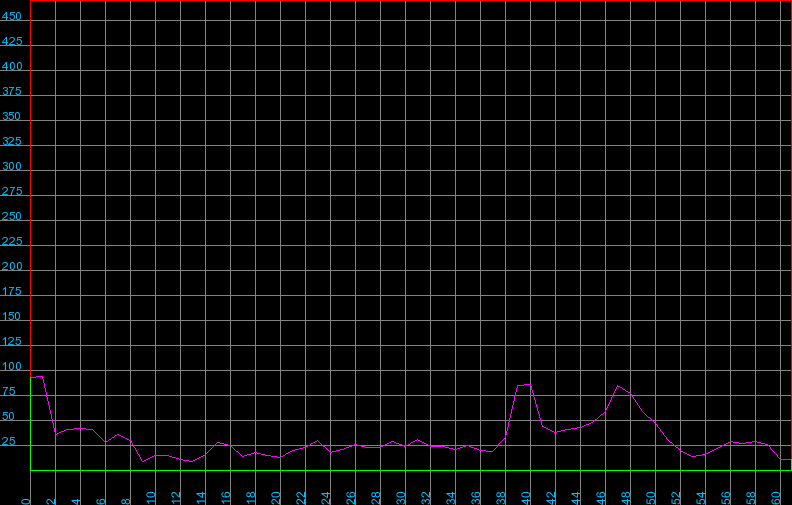Click the 30 X-axis label
The height and width of the screenshot is (505, 792).
click(x=401, y=497)
